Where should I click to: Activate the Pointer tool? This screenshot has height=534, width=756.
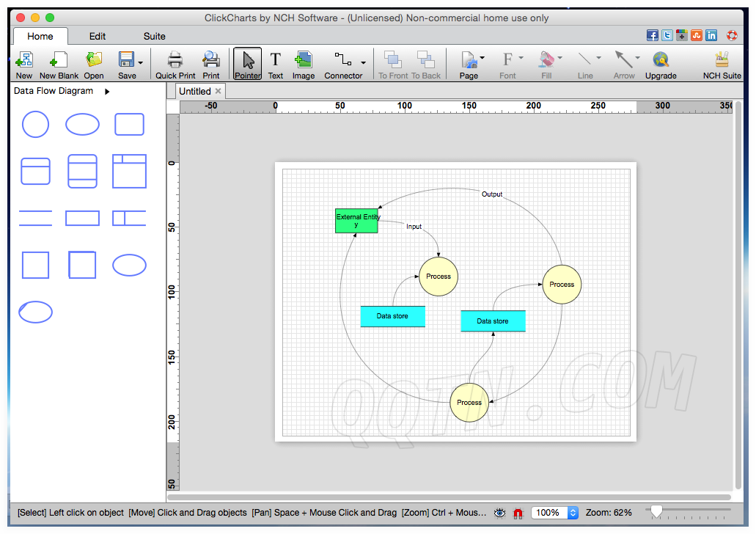pyautogui.click(x=248, y=64)
